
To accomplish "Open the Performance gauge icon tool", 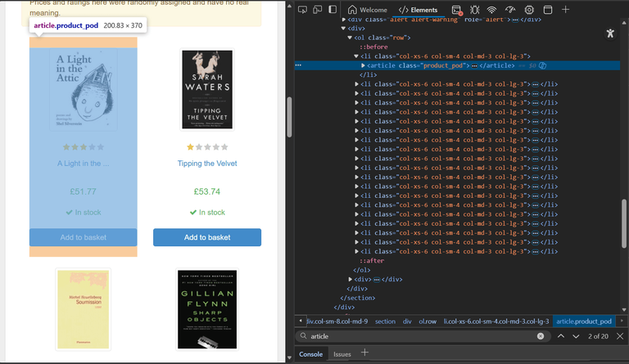I will coord(510,10).
